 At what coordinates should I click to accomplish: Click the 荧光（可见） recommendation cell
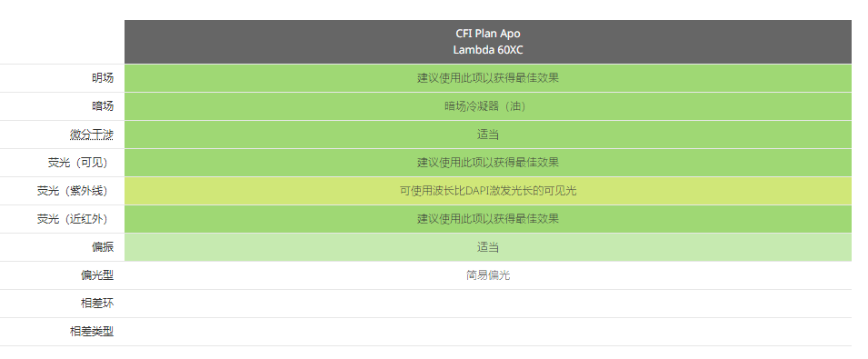[x=488, y=163]
